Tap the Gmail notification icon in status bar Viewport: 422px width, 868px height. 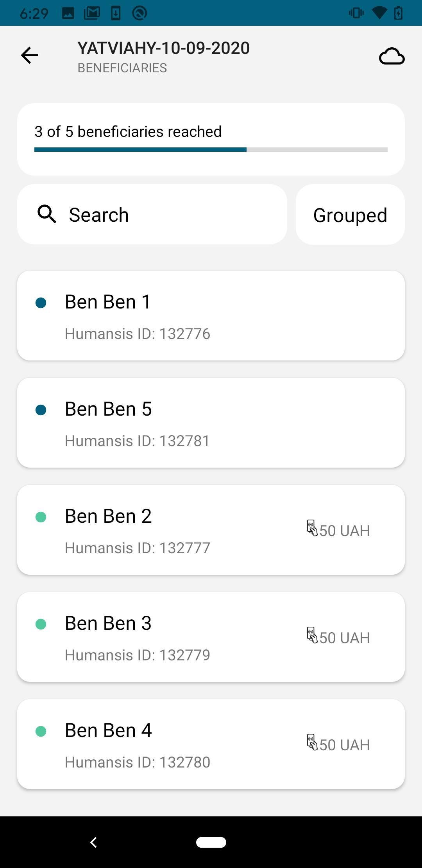tap(92, 13)
